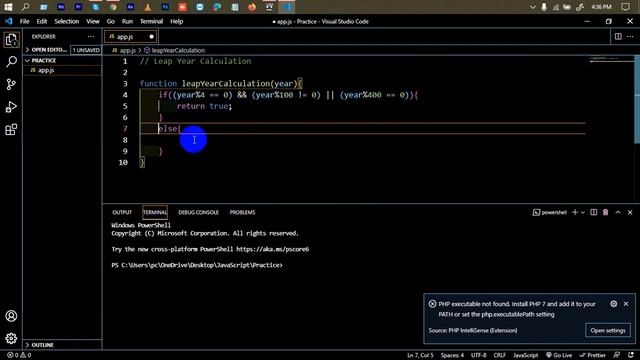Click Spaces: 4 indentation selector

[452, 355]
